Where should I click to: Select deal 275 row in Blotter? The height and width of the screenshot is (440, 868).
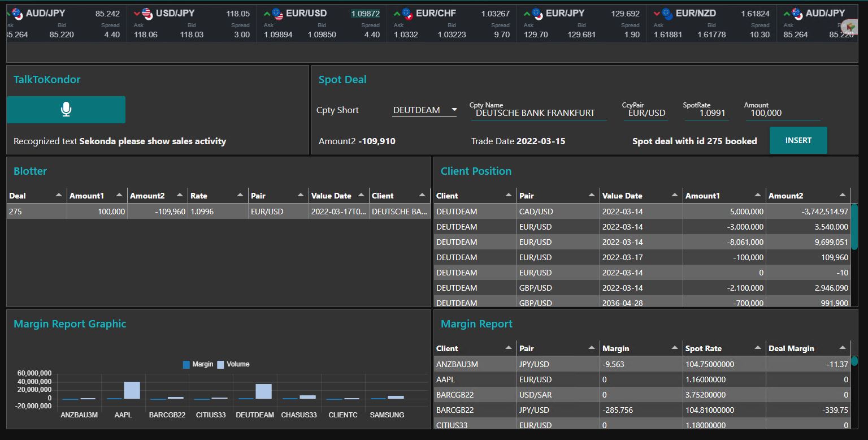coord(218,212)
